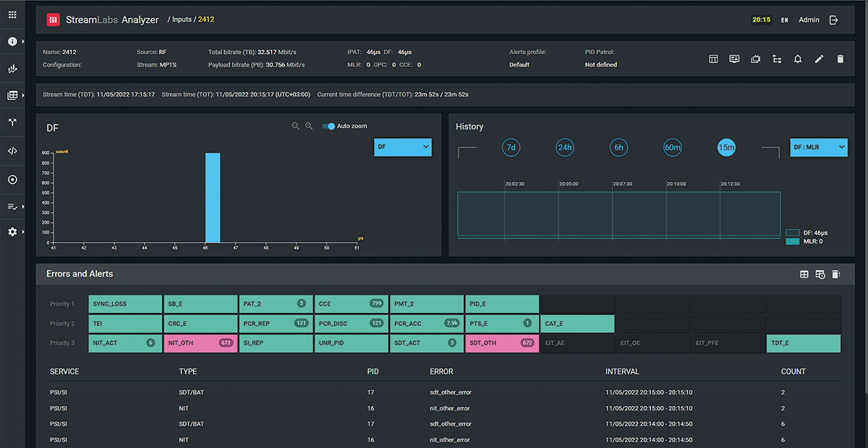Viewport: 868px width, 448px height.
Task: Click the PCR_REP alert tile
Action: tap(276, 323)
